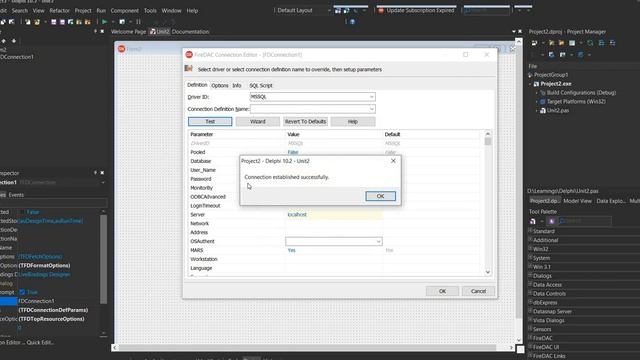
Task: Select the Pooled parameter row
Action: click(334, 152)
